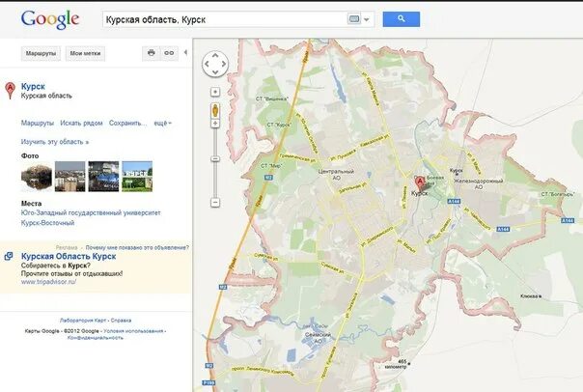The image size is (583, 392).
Task: Zoom out with the minus button
Action: pos(215,203)
